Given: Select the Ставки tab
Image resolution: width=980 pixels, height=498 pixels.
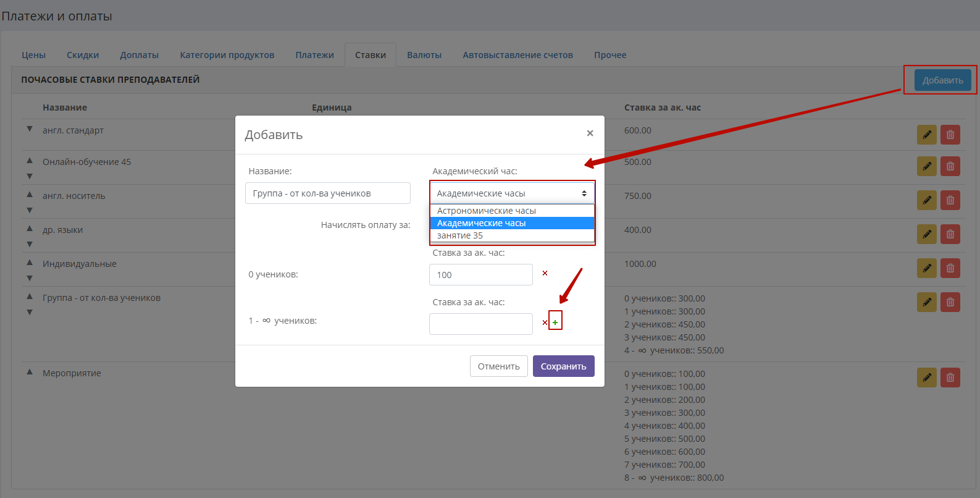Looking at the screenshot, I should [x=371, y=55].
